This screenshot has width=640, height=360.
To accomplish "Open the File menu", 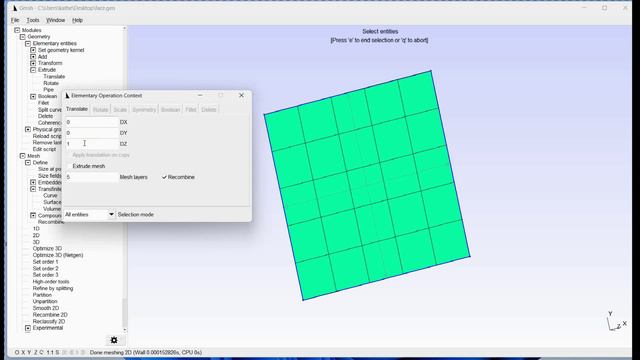I will (x=15, y=20).
